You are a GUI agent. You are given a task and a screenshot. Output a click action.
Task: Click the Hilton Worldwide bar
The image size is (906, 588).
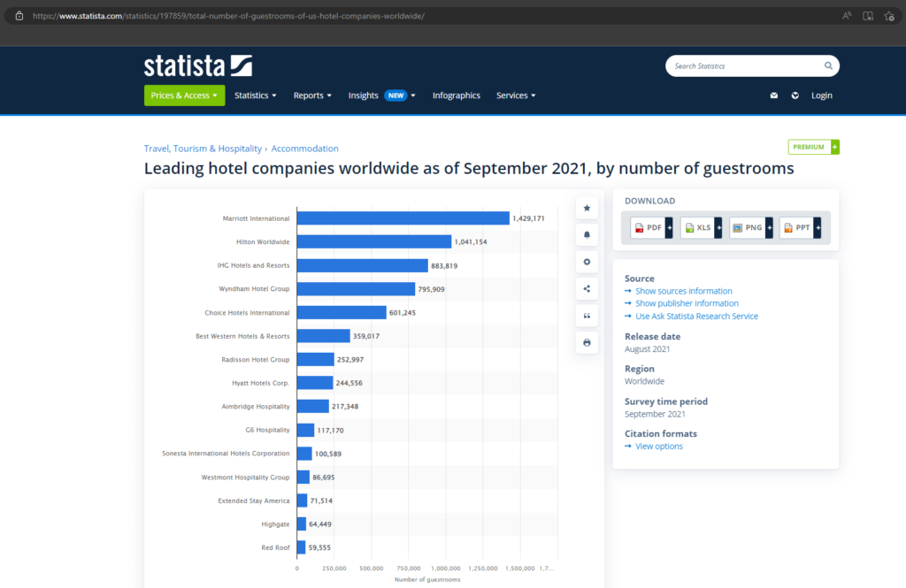(x=374, y=241)
